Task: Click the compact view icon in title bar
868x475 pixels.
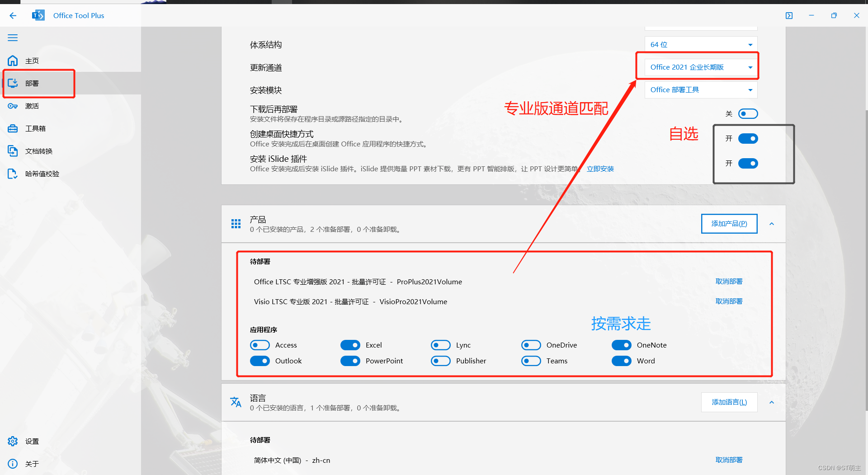Action: (x=789, y=15)
